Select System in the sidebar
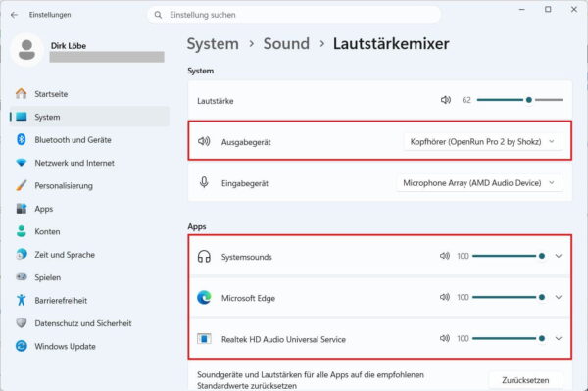Viewport: 588px width, 391px height. pos(89,117)
